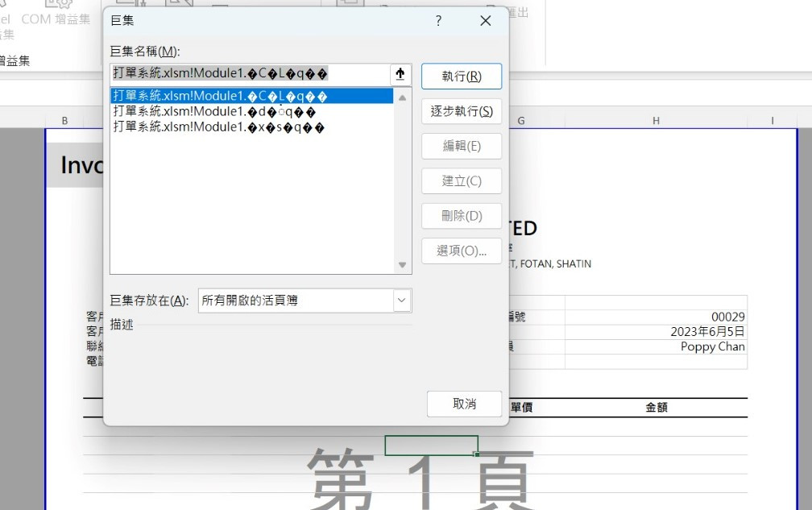Open the 選項(O)... options button

pos(462,251)
